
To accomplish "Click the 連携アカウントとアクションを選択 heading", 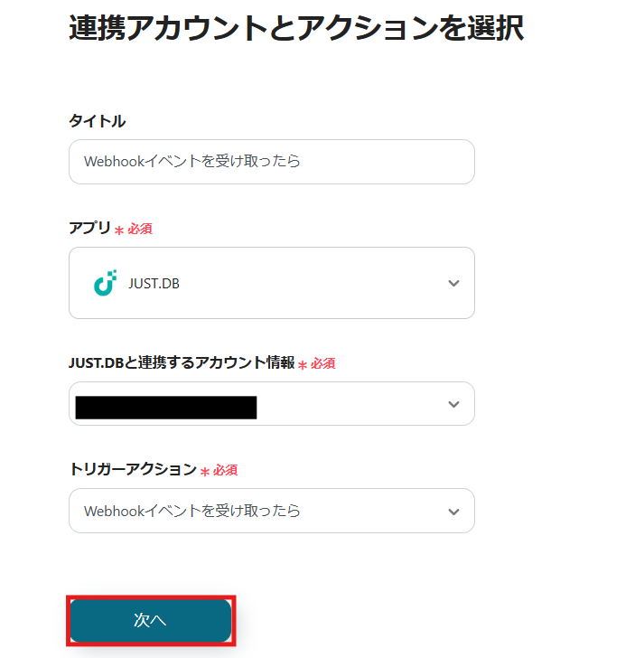I will 296,28.
